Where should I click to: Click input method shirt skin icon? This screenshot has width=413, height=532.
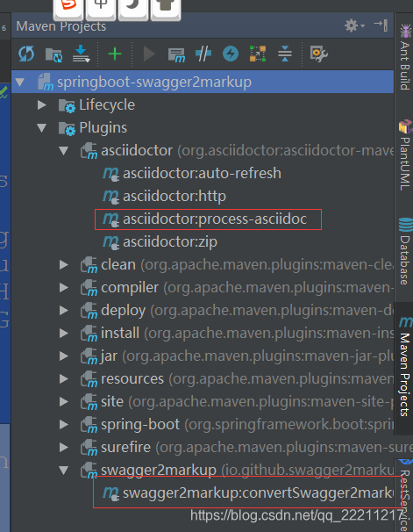tap(166, 9)
